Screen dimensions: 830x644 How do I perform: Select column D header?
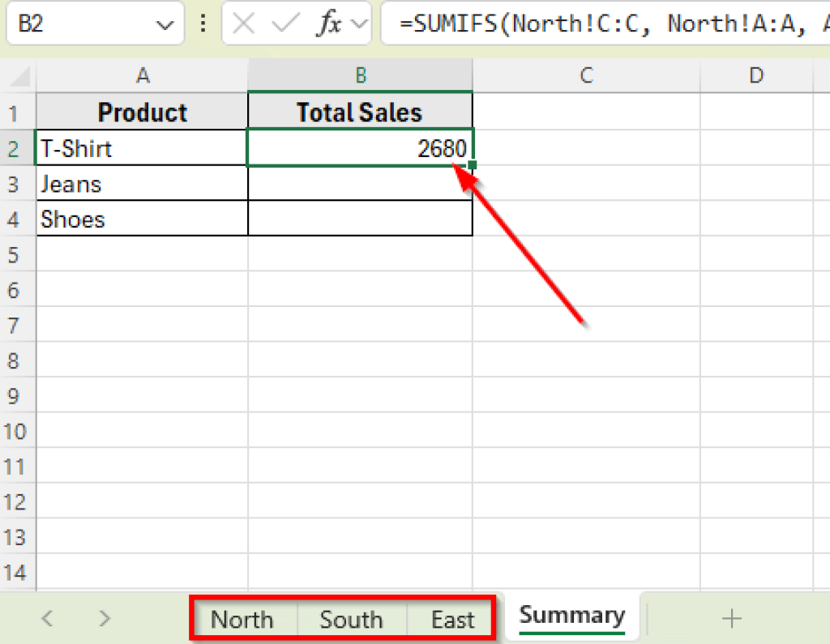(756, 75)
